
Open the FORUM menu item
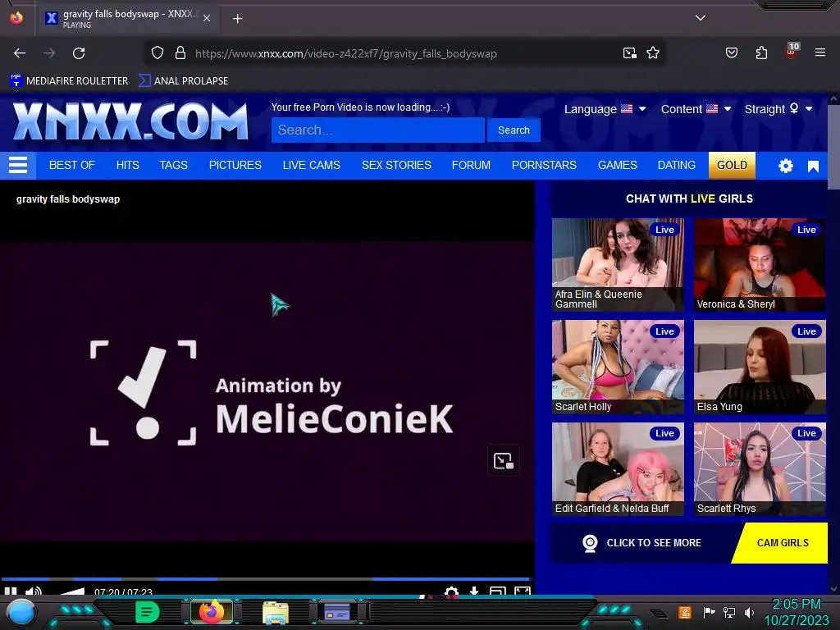coord(471,165)
